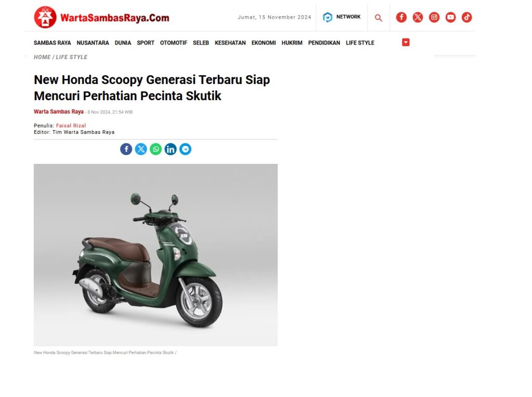Open the Instagram icon in header

tap(434, 17)
